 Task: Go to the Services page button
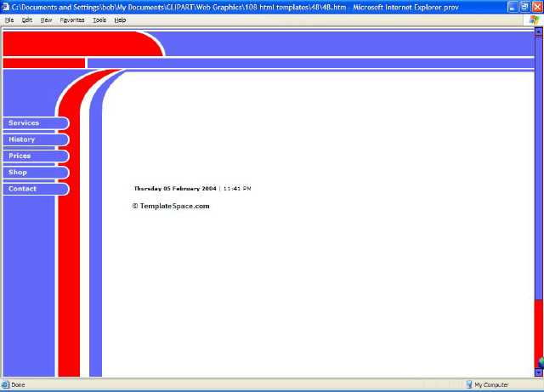(34, 123)
